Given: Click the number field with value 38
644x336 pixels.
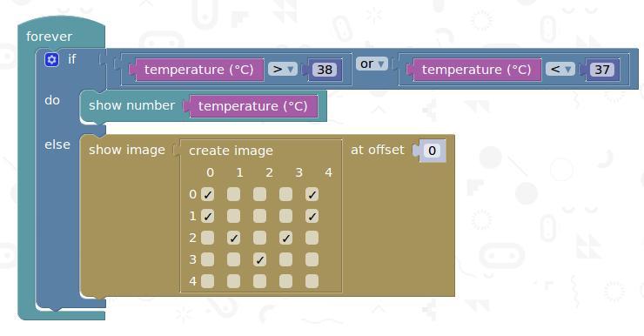Looking at the screenshot, I should (x=325, y=70).
